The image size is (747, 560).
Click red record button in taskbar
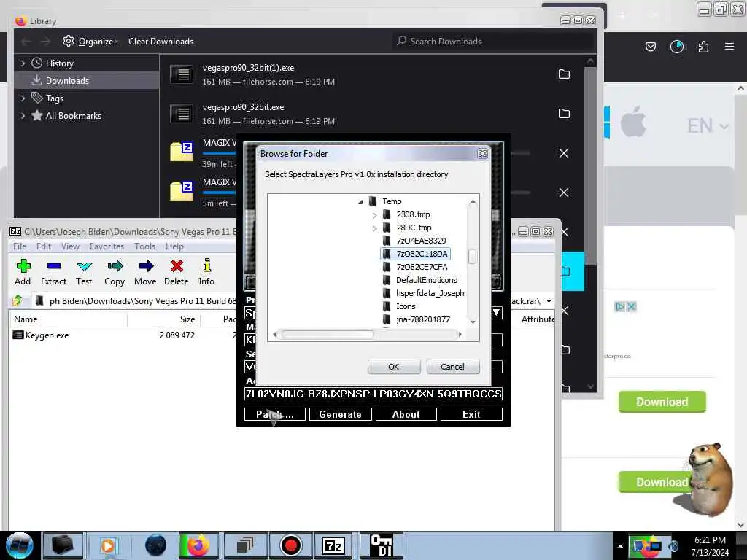tap(290, 545)
